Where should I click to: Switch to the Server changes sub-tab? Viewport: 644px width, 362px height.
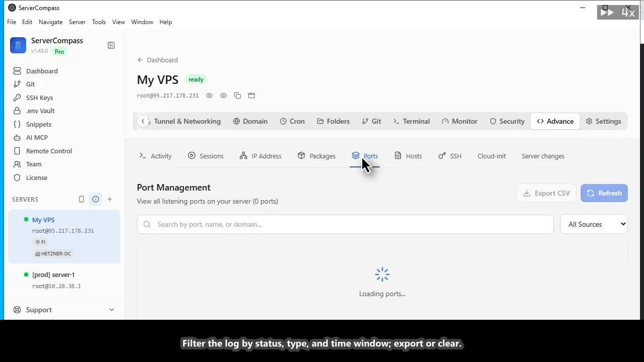pos(543,156)
